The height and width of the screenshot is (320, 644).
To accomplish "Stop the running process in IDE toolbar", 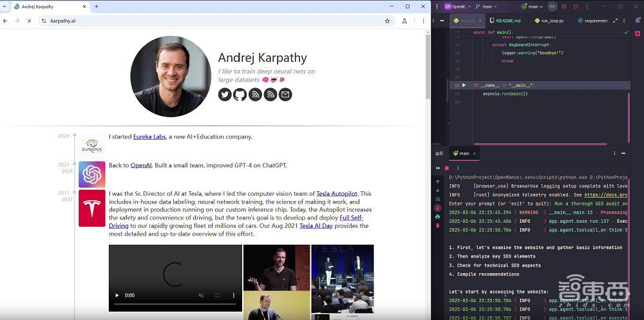I will tap(575, 6).
